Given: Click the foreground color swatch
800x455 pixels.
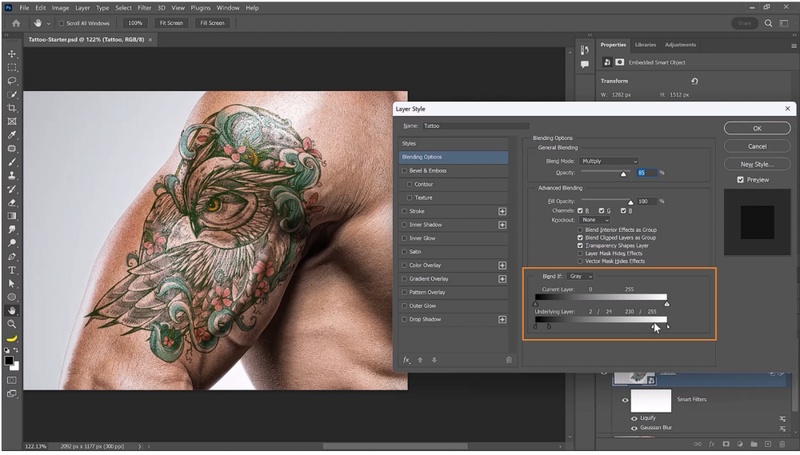Looking at the screenshot, I should 9,361.
